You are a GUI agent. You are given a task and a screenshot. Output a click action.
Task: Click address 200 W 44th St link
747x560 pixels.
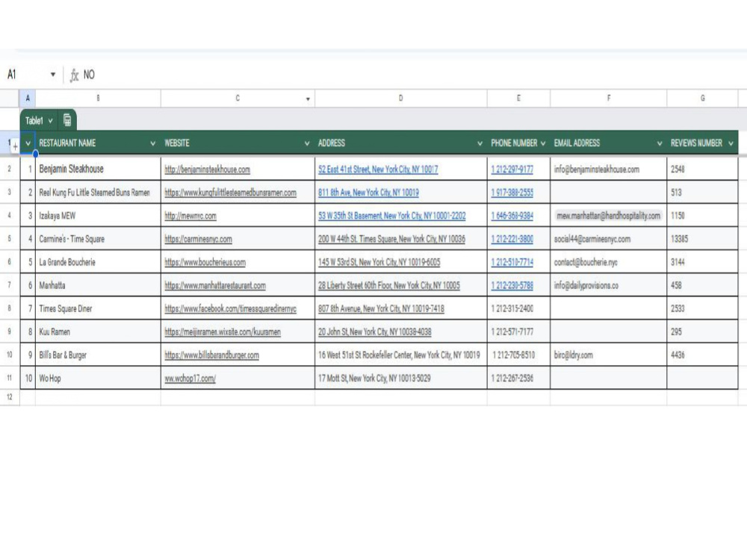click(x=391, y=239)
